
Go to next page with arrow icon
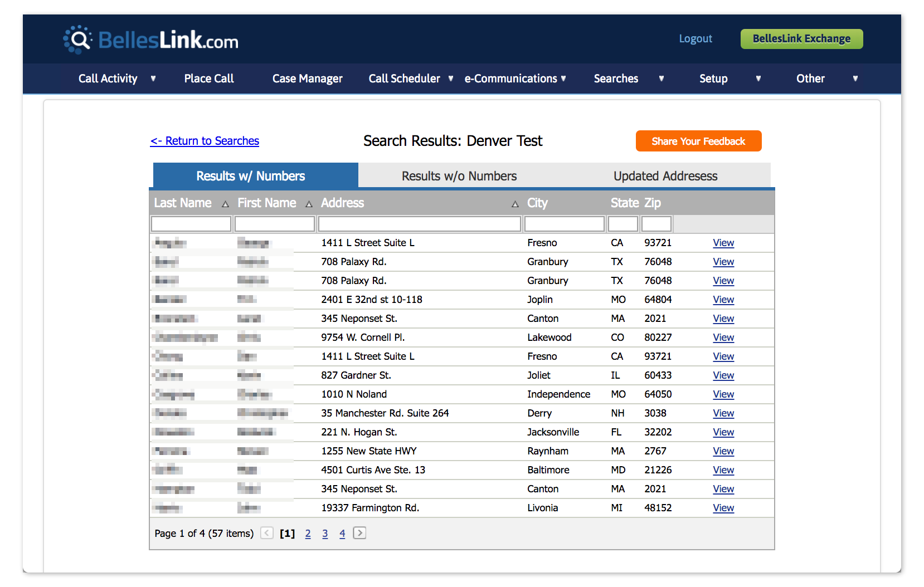(x=359, y=533)
